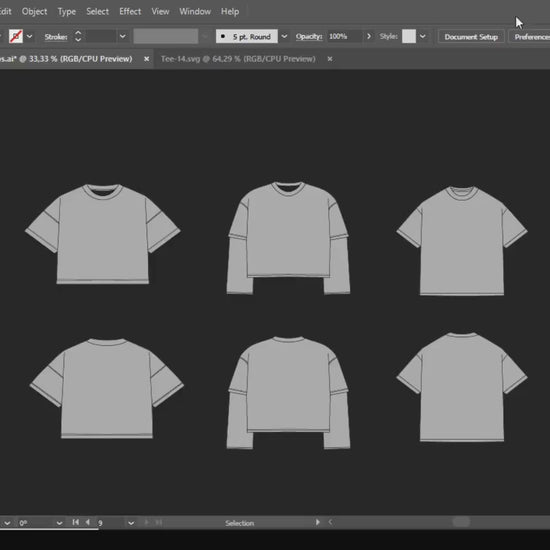This screenshot has height=550, width=550.
Task: Open the Style dropdown arrow
Action: [423, 36]
